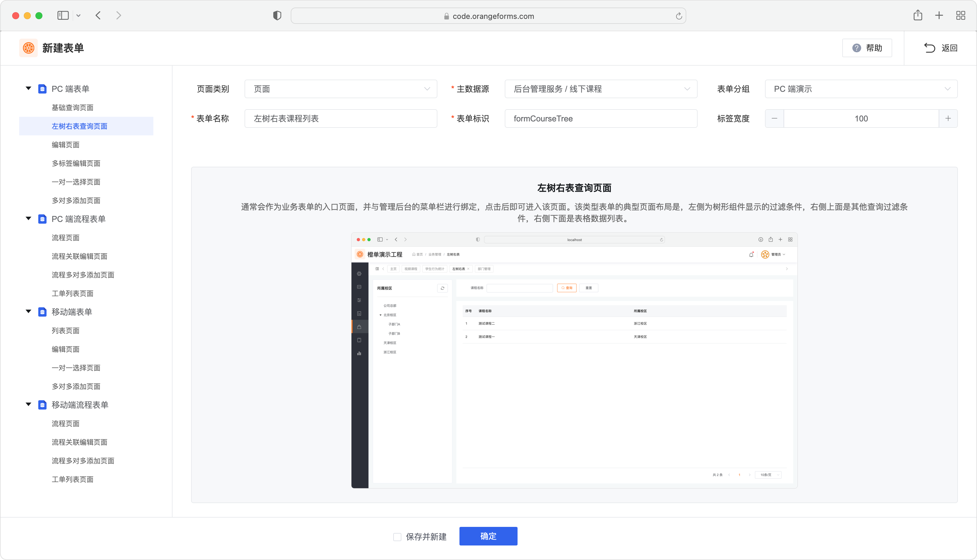The width and height of the screenshot is (977, 560).
Task: Click the 左树右表查询页面 description heading
Action: coord(574,188)
